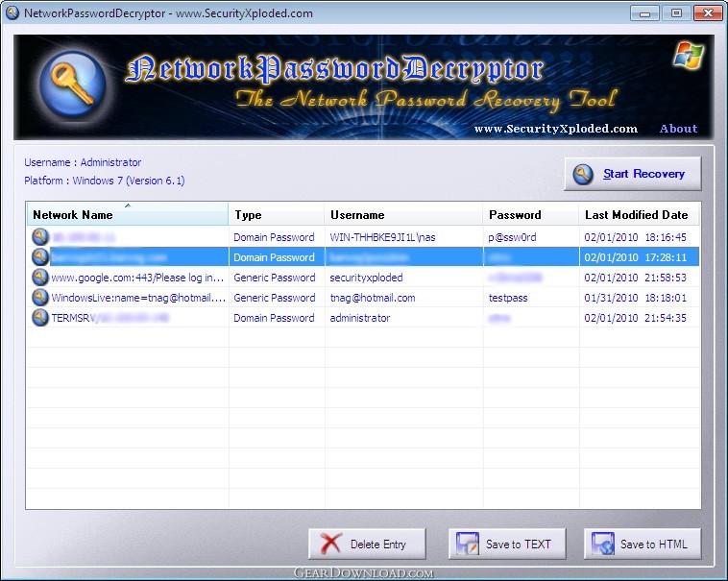728x581 pixels.
Task: Click application icon in the title bar
Action: coord(12,12)
